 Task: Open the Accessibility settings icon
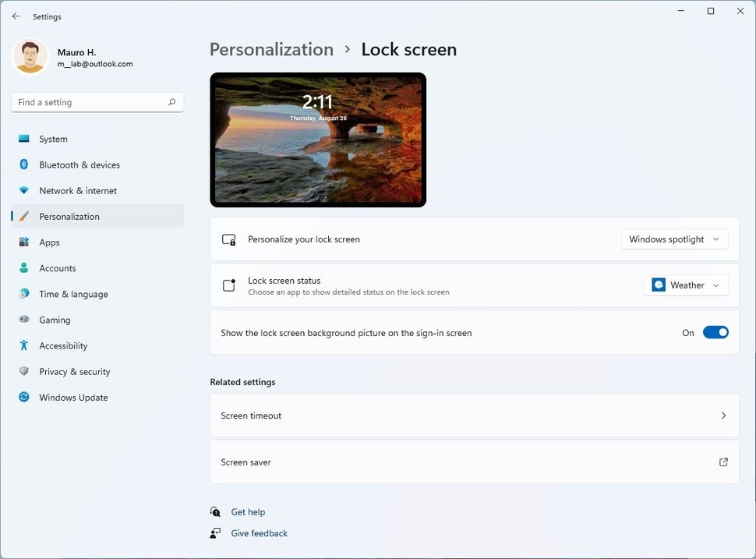coord(24,345)
